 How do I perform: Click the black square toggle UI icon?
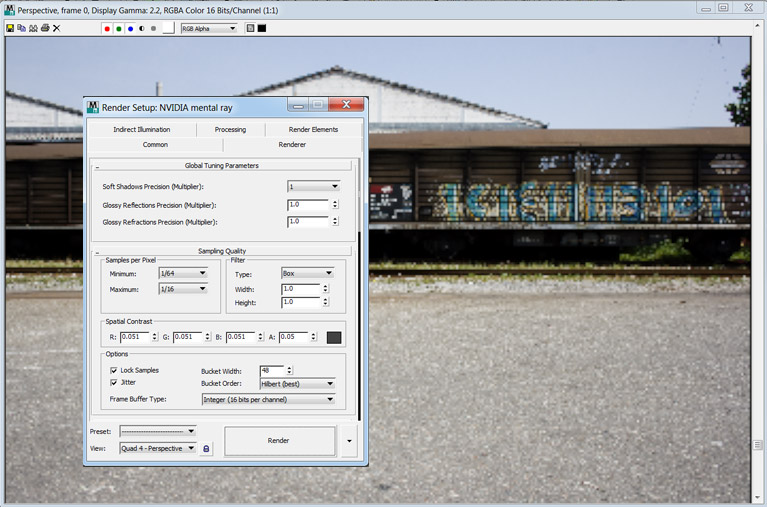click(x=262, y=28)
